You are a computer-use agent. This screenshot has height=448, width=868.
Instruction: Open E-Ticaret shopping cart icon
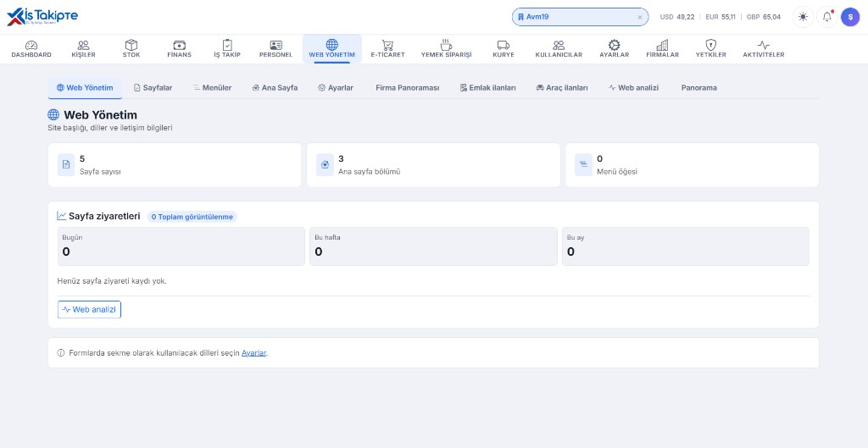387,46
